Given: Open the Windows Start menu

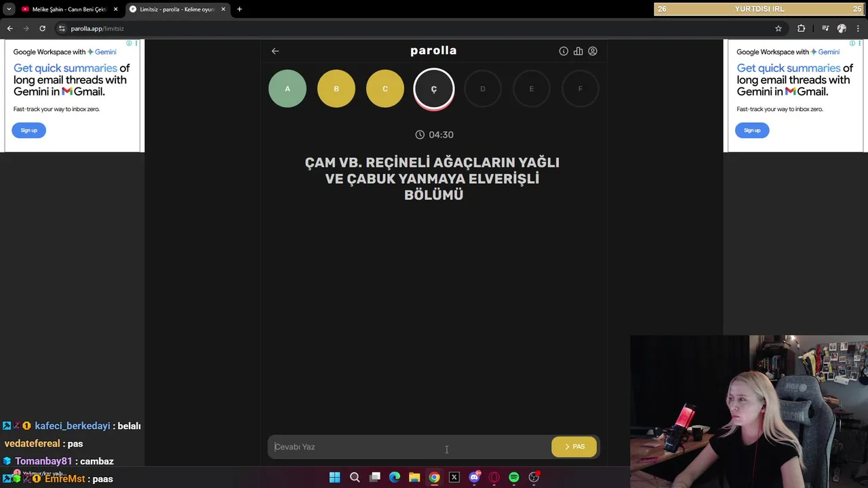Looking at the screenshot, I should pos(335,478).
